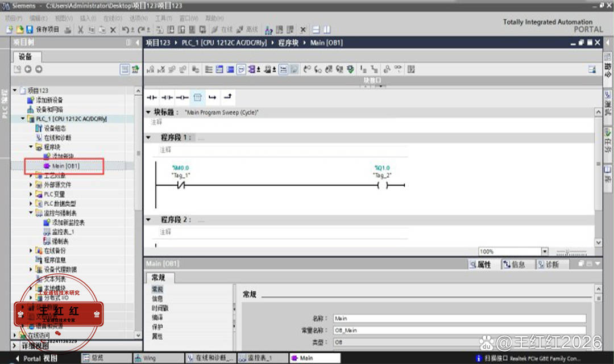
Task: Insert a normally open contact
Action: click(x=152, y=97)
